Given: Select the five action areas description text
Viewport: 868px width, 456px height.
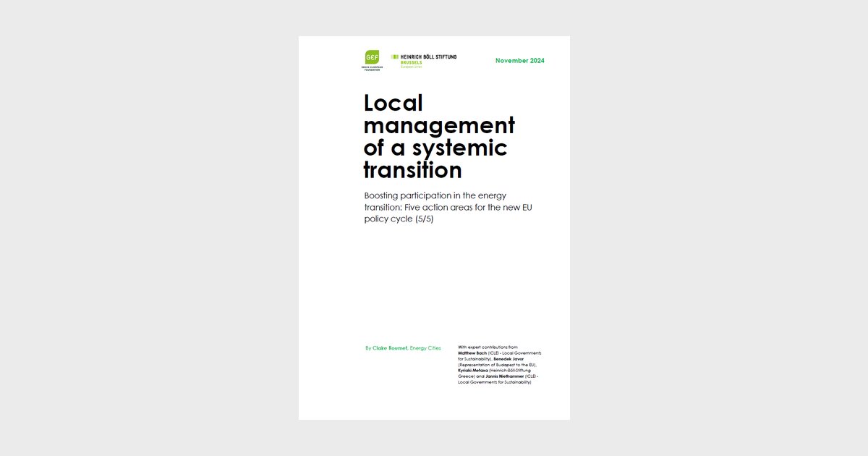Looking at the screenshot, I should (447, 208).
